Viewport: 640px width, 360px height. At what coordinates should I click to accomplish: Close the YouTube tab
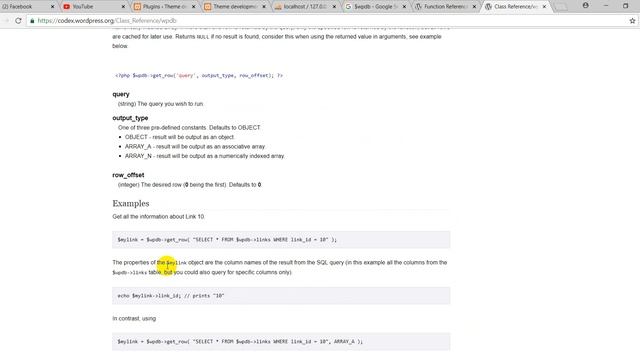tap(123, 7)
